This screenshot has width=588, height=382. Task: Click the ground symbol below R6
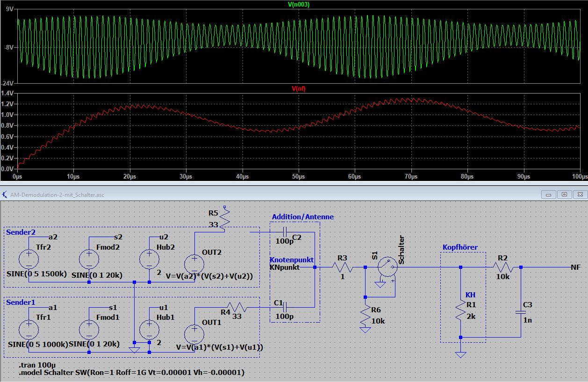(x=365, y=330)
